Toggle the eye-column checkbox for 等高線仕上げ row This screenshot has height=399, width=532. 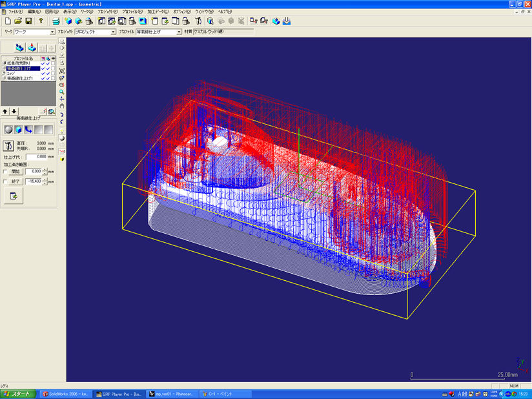53,68
